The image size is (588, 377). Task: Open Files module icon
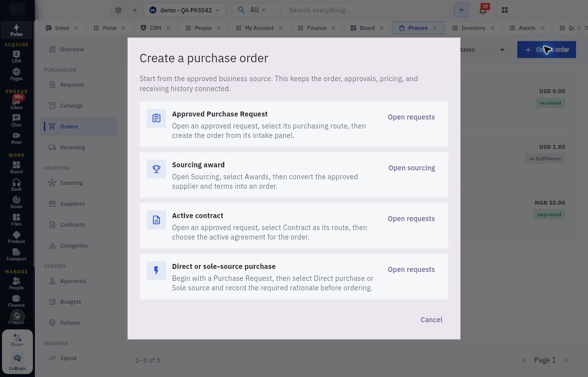pos(16,220)
